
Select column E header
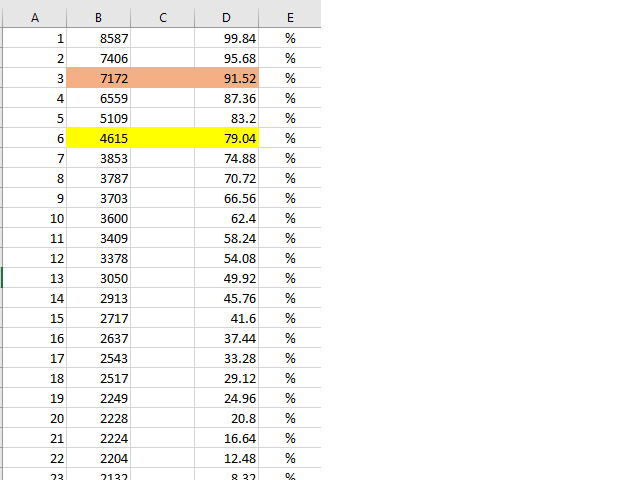(290, 18)
